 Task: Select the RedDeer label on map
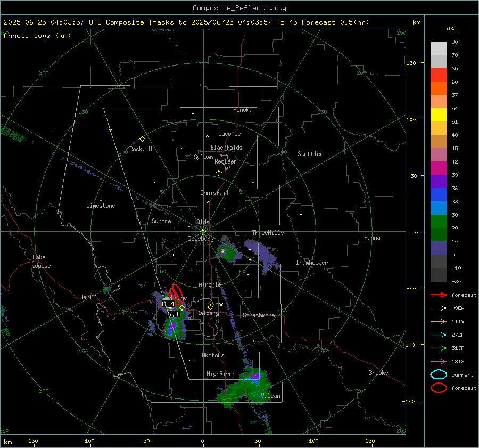(226, 161)
